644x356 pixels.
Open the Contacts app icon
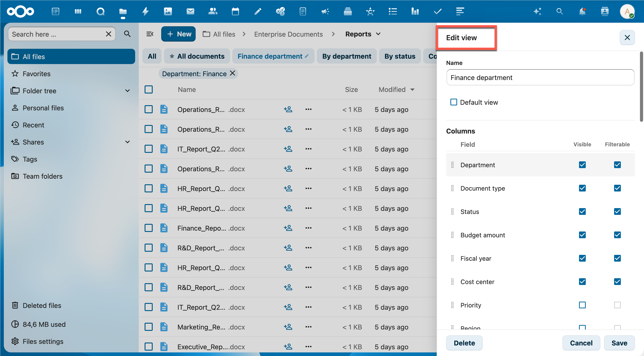click(213, 11)
